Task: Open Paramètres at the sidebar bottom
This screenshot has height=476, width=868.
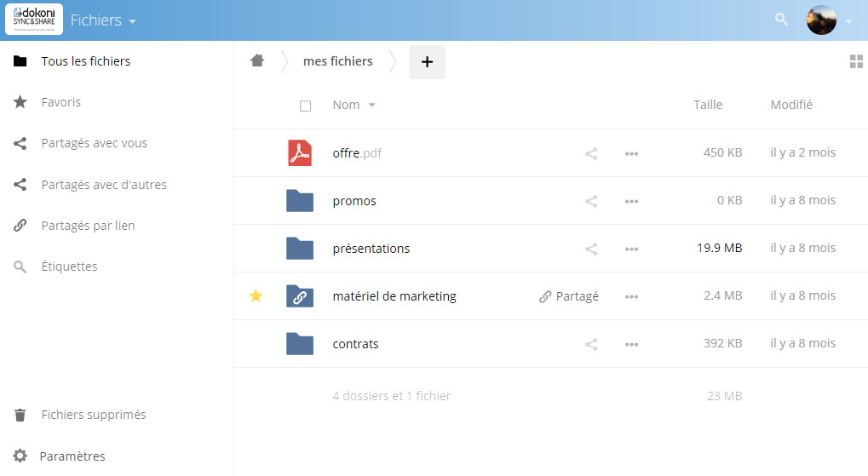Action: tap(73, 456)
